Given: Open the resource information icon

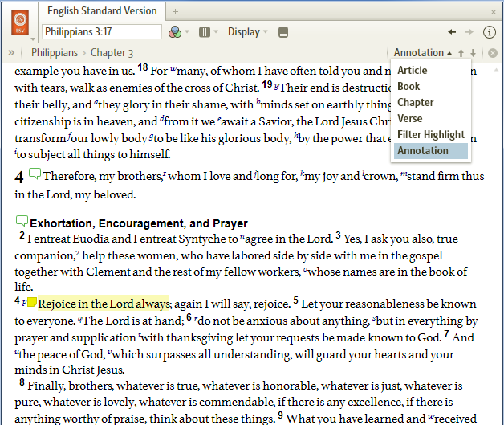Looking at the screenshot, I should tap(490, 32).
